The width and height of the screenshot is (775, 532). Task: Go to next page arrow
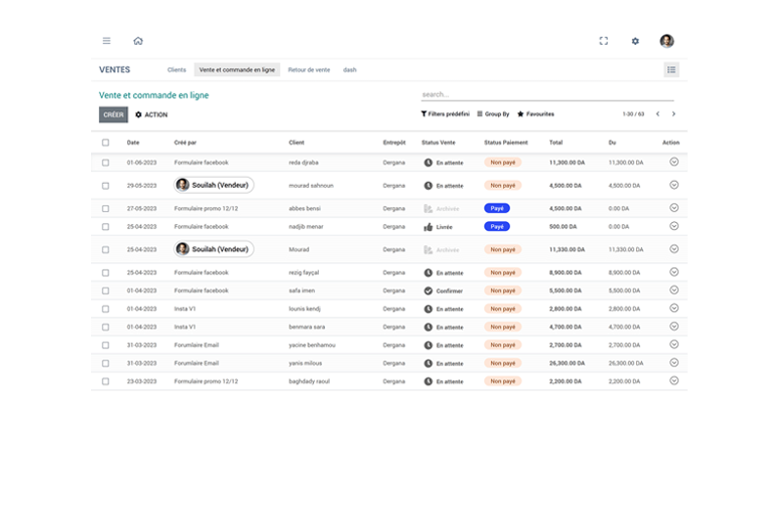pos(673,114)
